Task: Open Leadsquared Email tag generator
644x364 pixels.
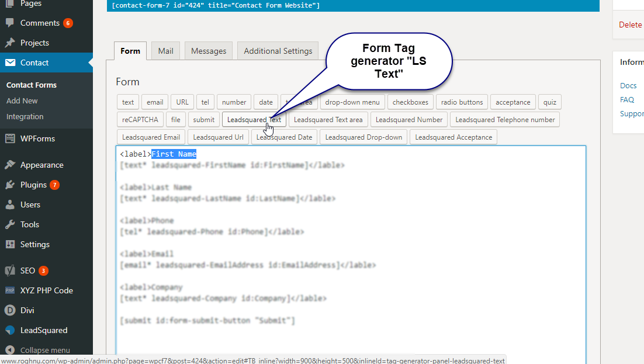Action: [x=151, y=137]
